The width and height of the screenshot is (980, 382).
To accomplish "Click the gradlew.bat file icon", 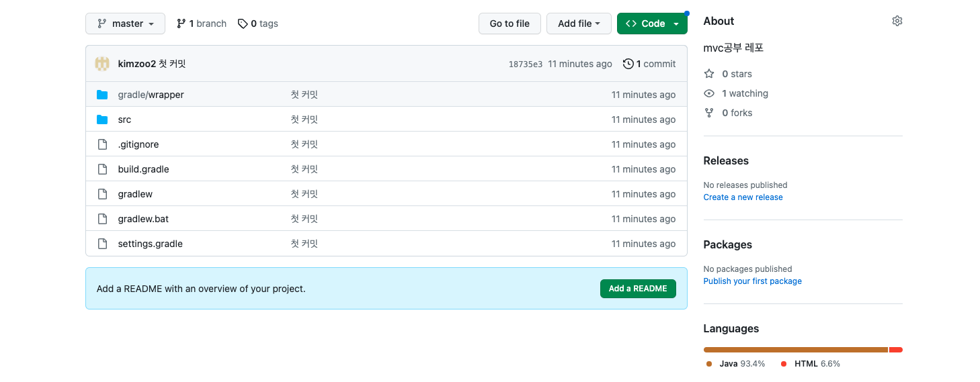I will coord(102,219).
